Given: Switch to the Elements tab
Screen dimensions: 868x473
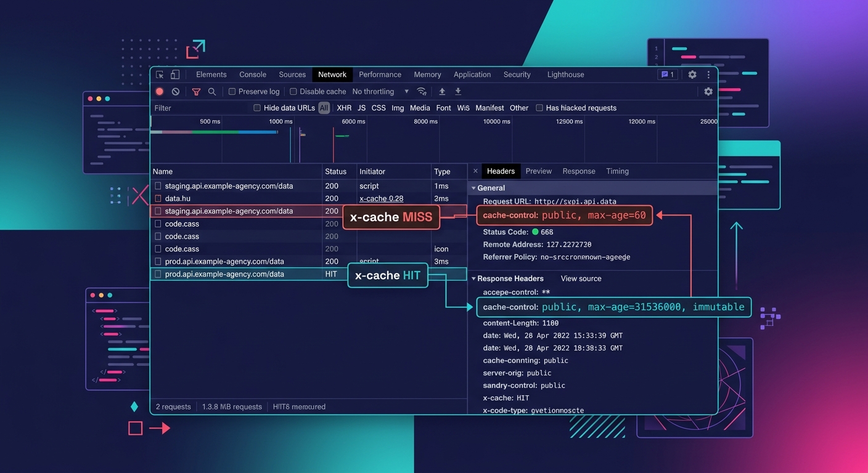Looking at the screenshot, I should coord(211,75).
